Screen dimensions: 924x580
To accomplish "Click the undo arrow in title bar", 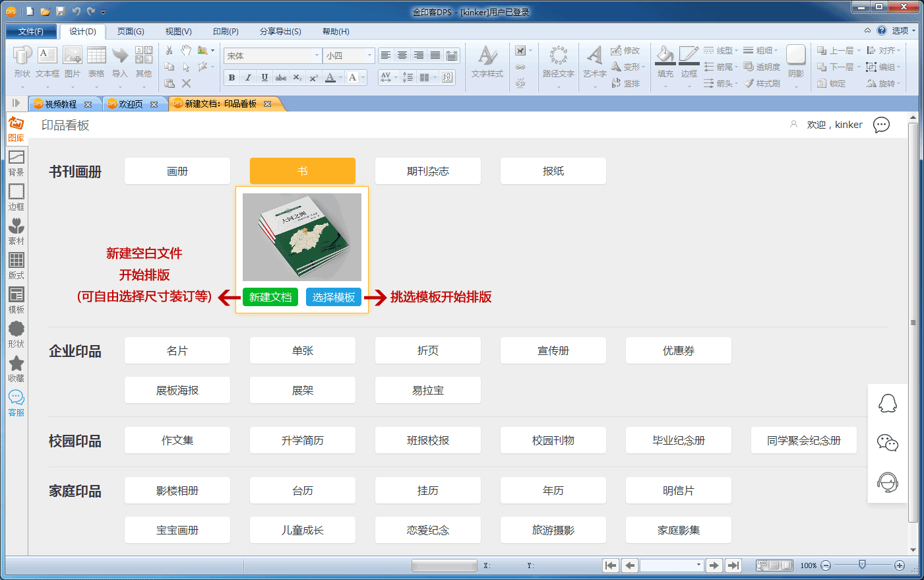I will (76, 11).
